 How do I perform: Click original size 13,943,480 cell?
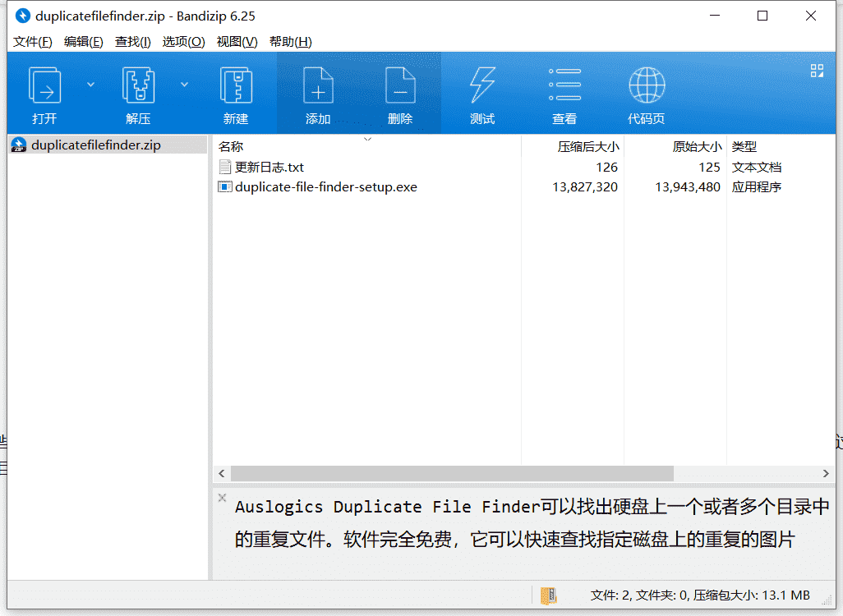coord(688,187)
